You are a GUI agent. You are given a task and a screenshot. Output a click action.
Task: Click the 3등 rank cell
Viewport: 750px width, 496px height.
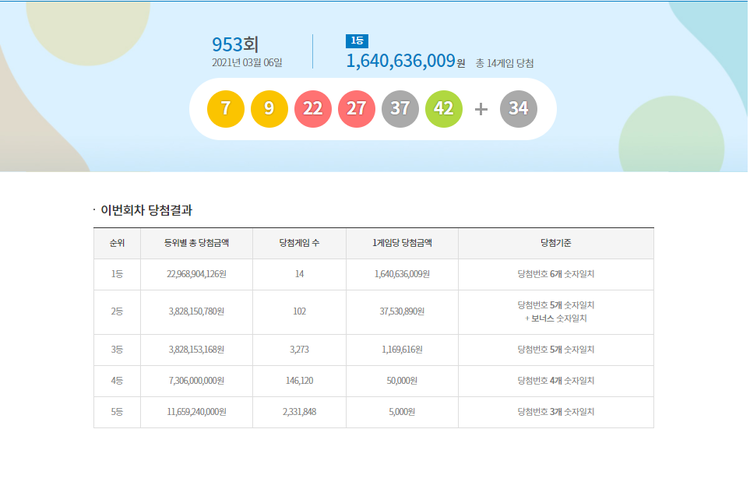(117, 350)
